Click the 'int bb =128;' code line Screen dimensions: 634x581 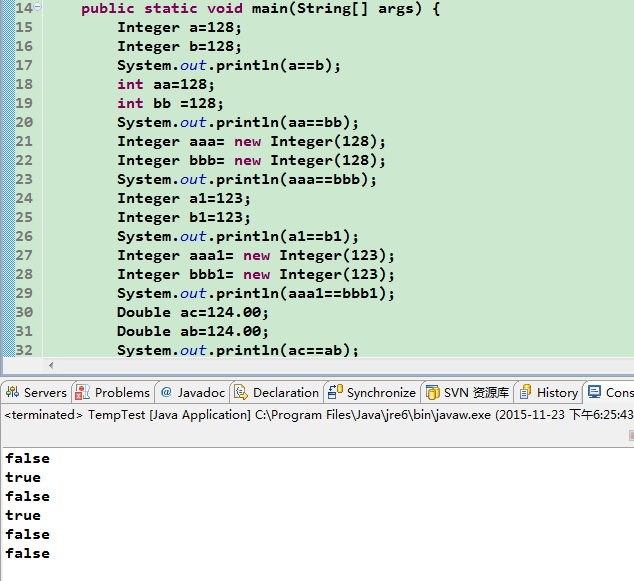(x=170, y=103)
